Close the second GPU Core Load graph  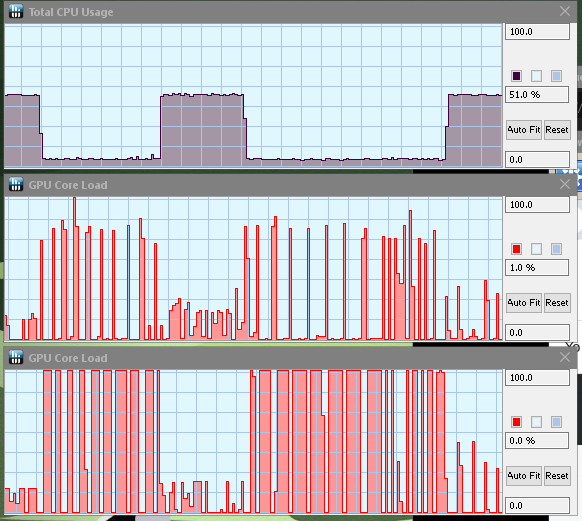point(565,357)
